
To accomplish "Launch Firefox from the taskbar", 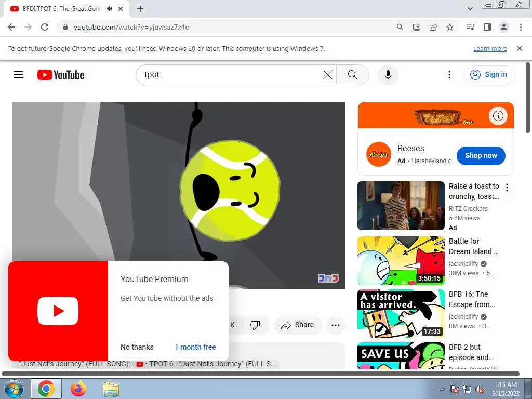I will click(x=78, y=389).
